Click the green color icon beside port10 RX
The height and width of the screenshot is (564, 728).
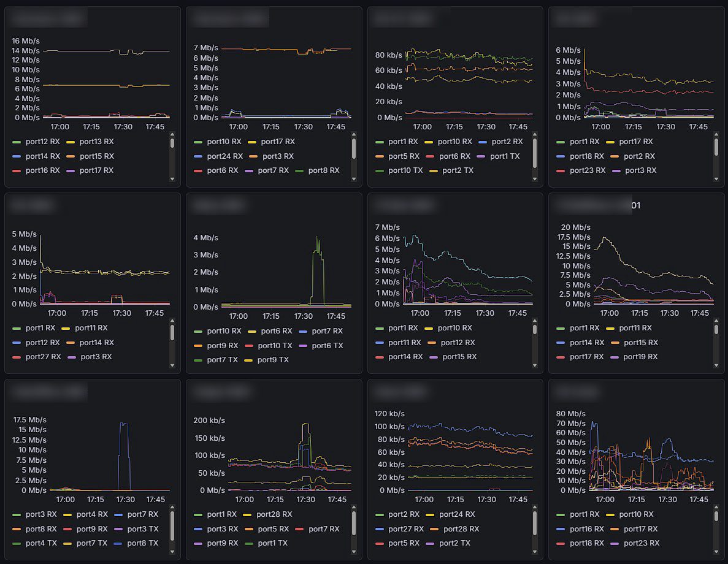point(197,141)
